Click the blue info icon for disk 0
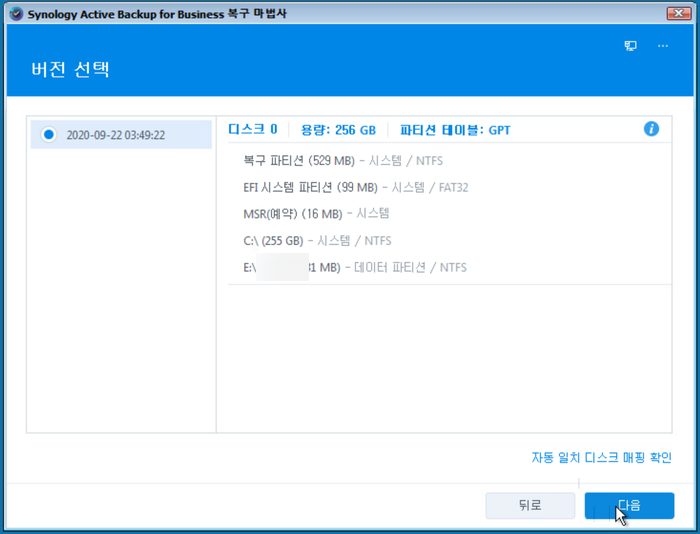This screenshot has height=534, width=700. 651,129
